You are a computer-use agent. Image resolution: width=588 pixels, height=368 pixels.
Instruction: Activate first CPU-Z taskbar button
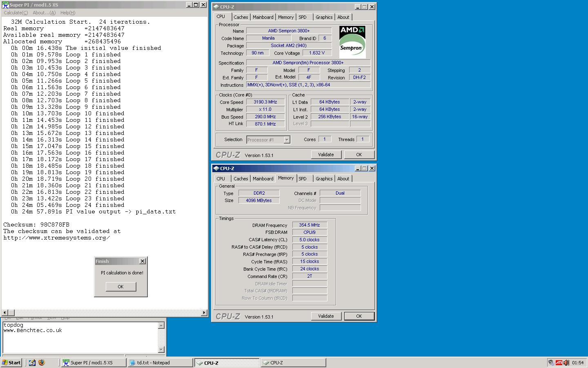pyautogui.click(x=227, y=363)
